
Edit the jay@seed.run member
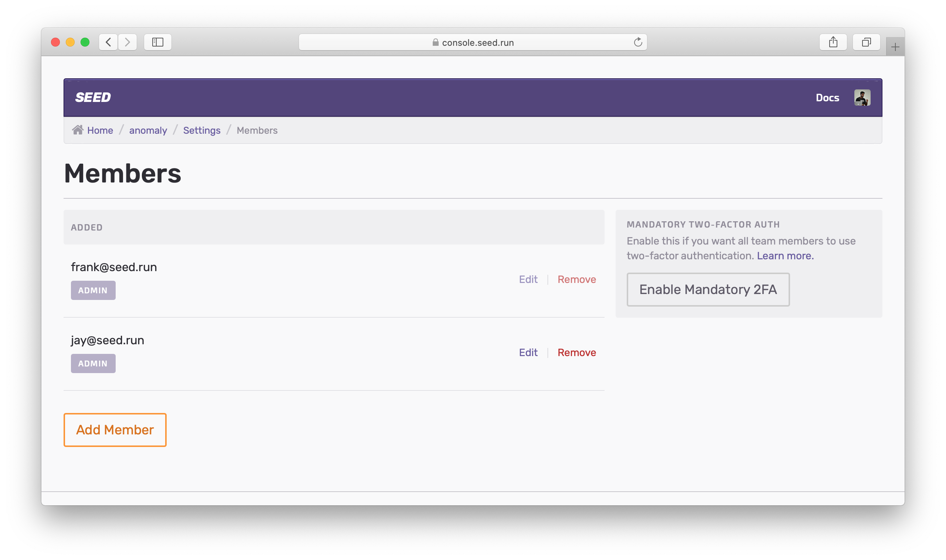point(528,352)
